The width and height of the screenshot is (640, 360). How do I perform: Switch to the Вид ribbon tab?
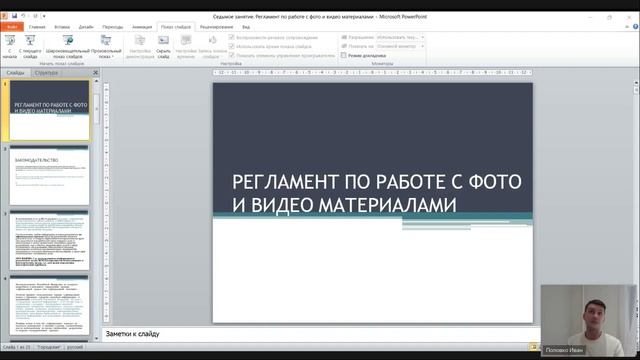[246, 27]
